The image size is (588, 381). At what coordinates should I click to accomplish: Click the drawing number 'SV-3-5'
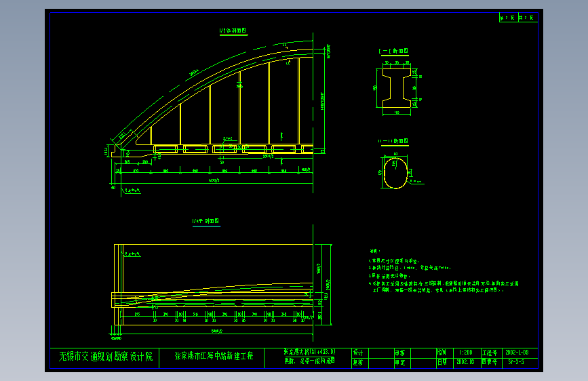click(x=516, y=362)
